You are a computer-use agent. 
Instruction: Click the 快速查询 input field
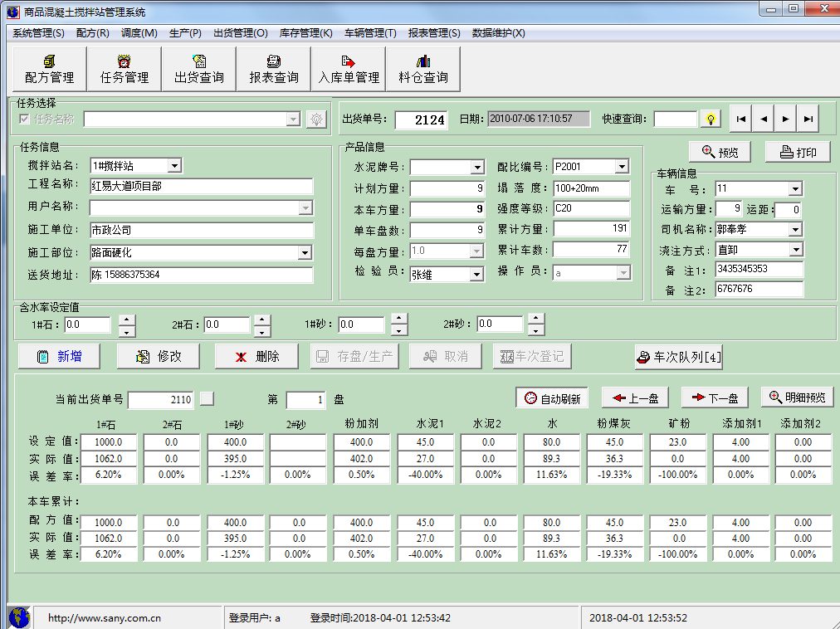(676, 119)
